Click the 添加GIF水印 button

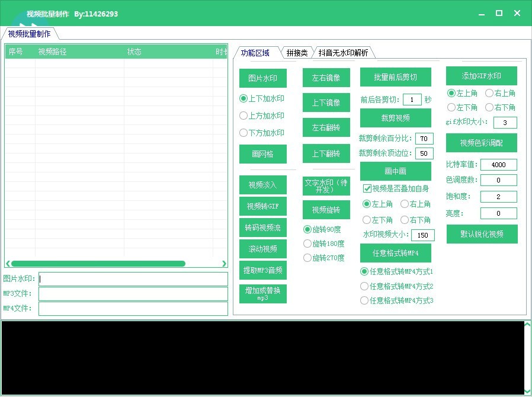pyautogui.click(x=482, y=76)
